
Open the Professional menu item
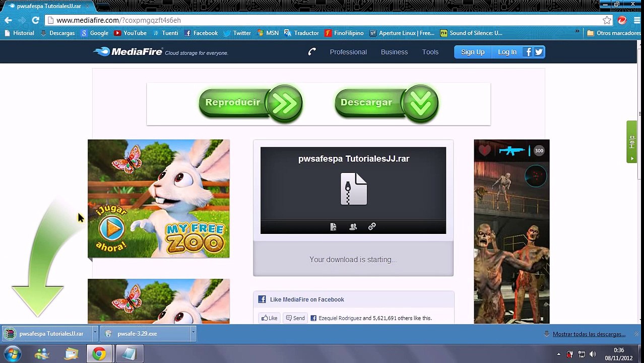tap(348, 52)
